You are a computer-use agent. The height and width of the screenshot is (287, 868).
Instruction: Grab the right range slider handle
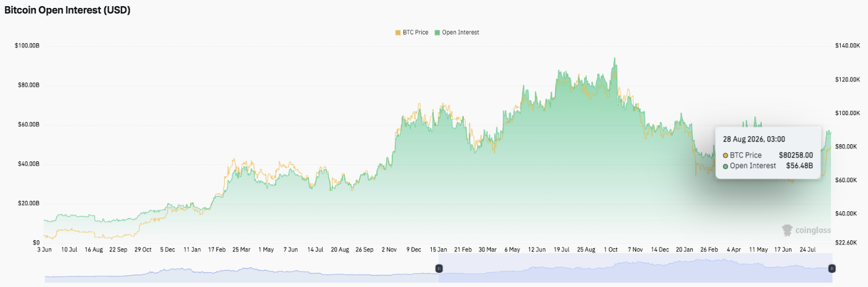(832, 268)
